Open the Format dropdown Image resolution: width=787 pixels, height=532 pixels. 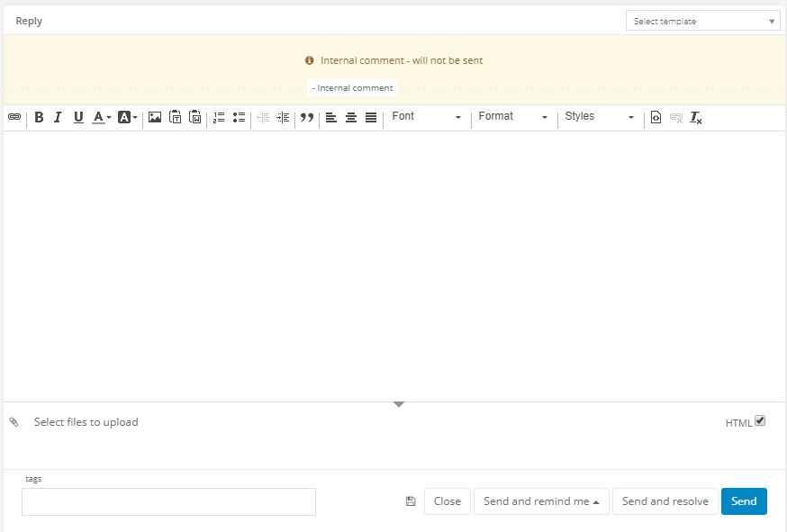512,117
